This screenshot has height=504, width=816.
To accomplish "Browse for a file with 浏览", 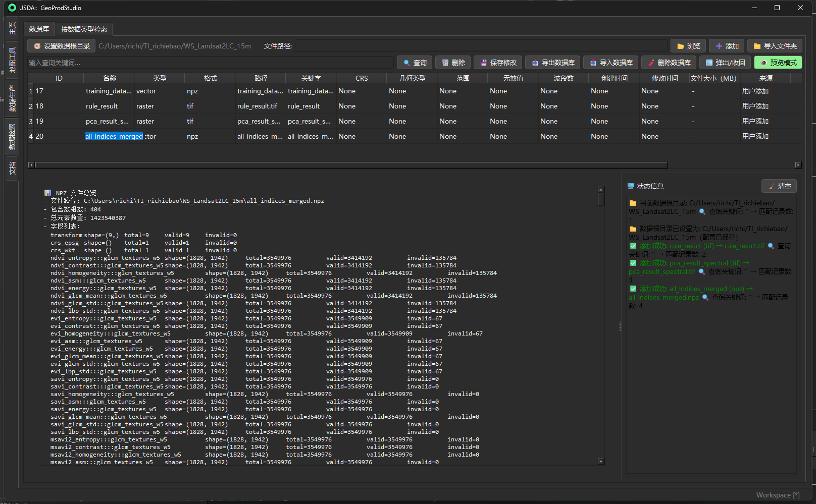I will click(688, 46).
